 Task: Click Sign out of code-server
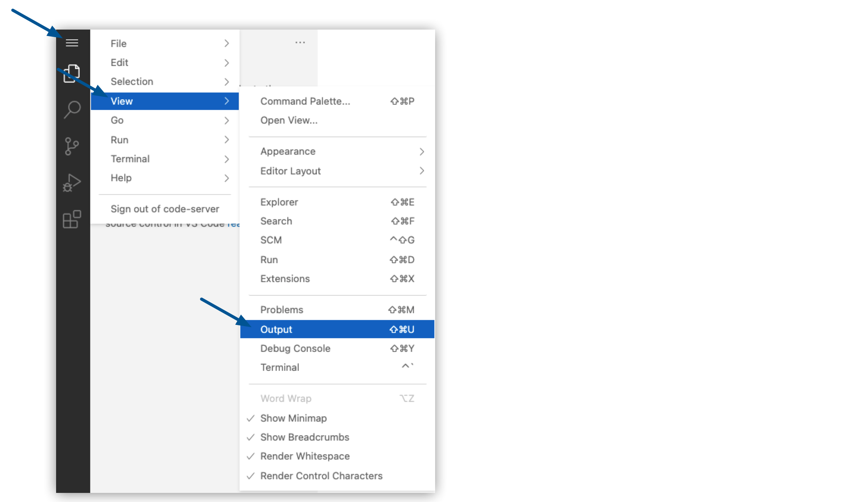point(165,209)
